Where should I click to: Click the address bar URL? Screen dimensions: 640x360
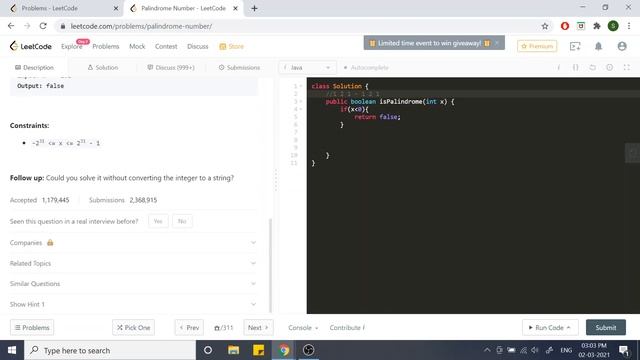[141, 26]
